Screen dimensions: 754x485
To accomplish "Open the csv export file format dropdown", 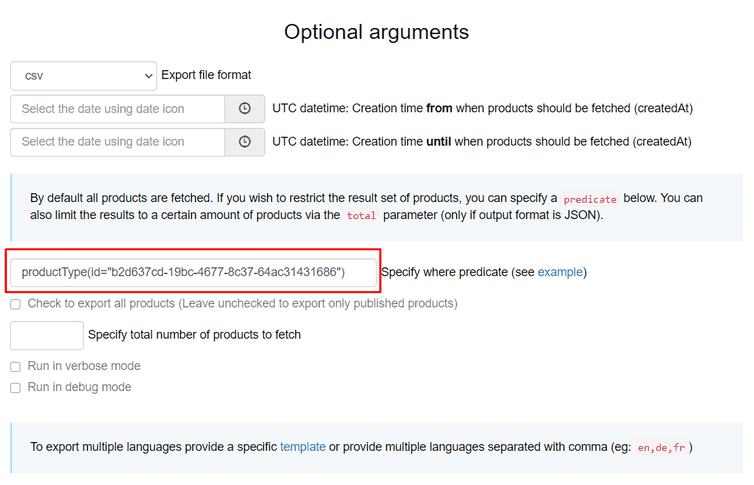I will pos(83,76).
